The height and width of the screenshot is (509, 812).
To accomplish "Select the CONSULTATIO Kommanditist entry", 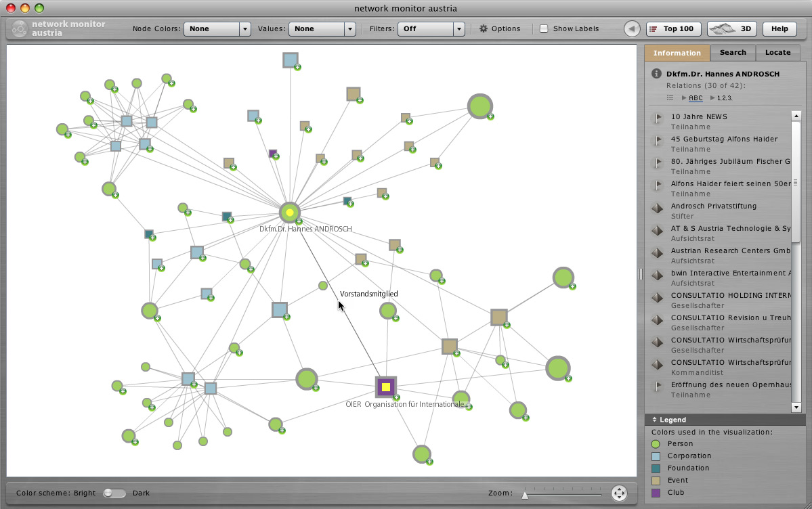I will click(720, 367).
